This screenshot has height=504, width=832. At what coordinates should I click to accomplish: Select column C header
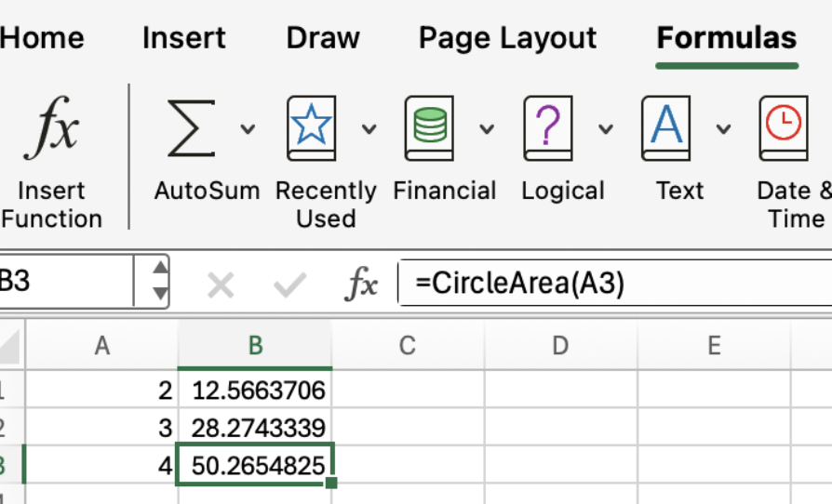(x=408, y=346)
